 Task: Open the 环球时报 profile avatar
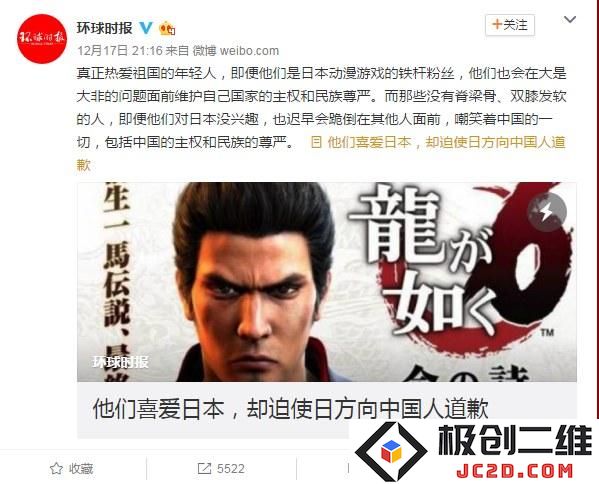click(x=42, y=39)
